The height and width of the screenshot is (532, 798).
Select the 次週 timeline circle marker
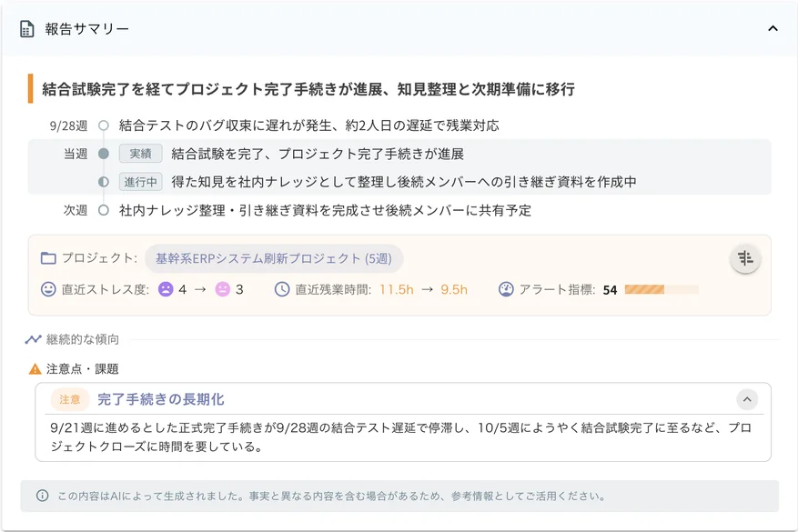pos(104,210)
